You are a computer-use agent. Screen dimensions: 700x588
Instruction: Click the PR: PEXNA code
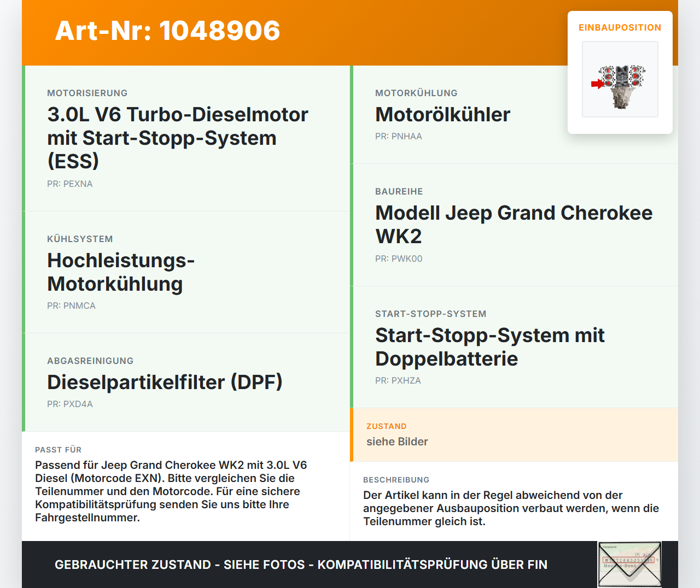point(70,184)
